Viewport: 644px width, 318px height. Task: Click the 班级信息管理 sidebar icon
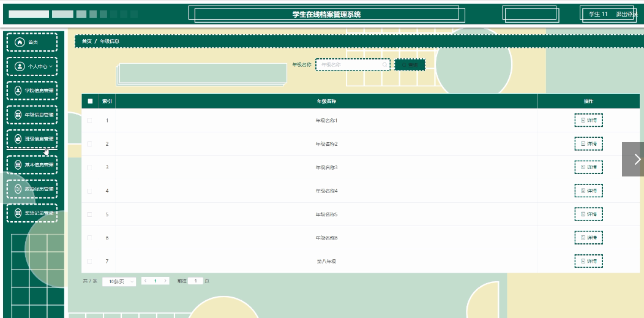[18, 139]
